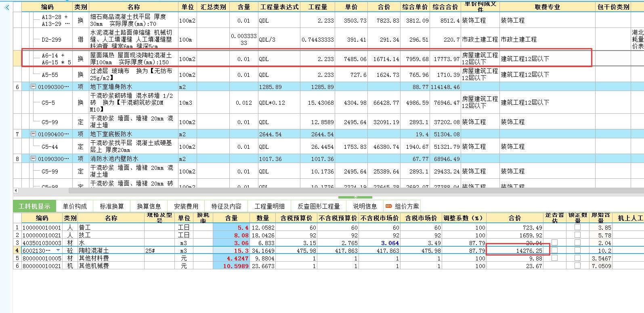The image size is (644, 313).
Task: Click the horizontal scrollbar left arrow
Action: pyautogui.click(x=16, y=190)
